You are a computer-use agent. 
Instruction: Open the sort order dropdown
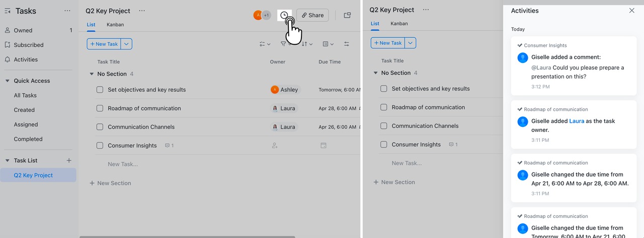click(x=307, y=44)
